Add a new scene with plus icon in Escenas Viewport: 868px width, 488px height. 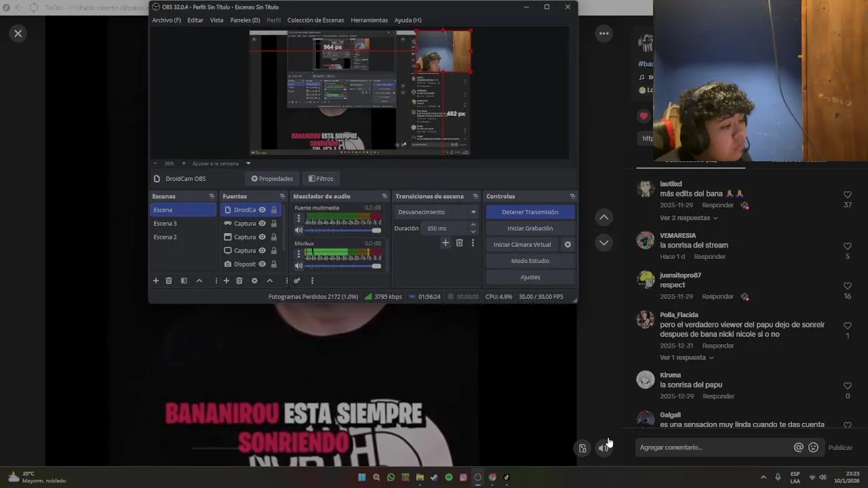tap(155, 281)
